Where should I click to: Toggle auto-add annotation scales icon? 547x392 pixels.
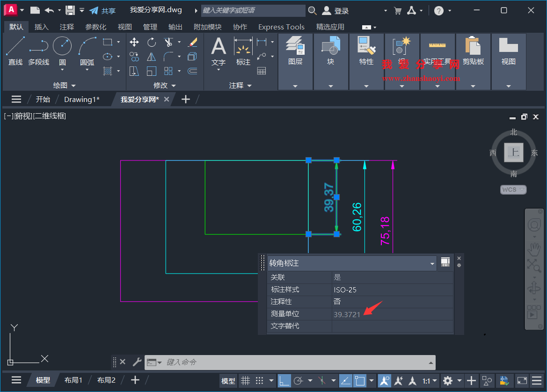click(399, 381)
